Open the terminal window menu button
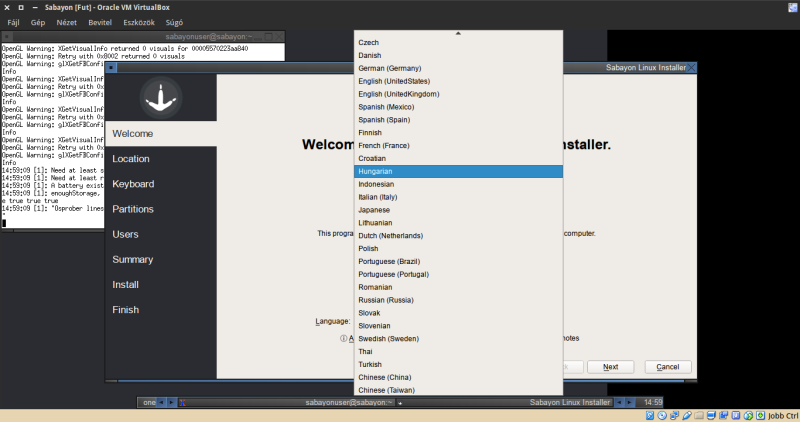 7,37
